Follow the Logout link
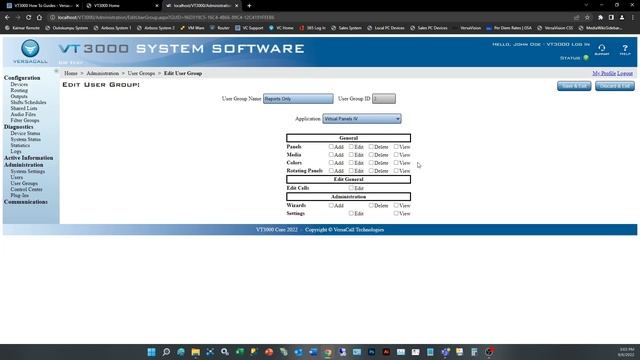The width and height of the screenshot is (640, 360). coord(625,73)
